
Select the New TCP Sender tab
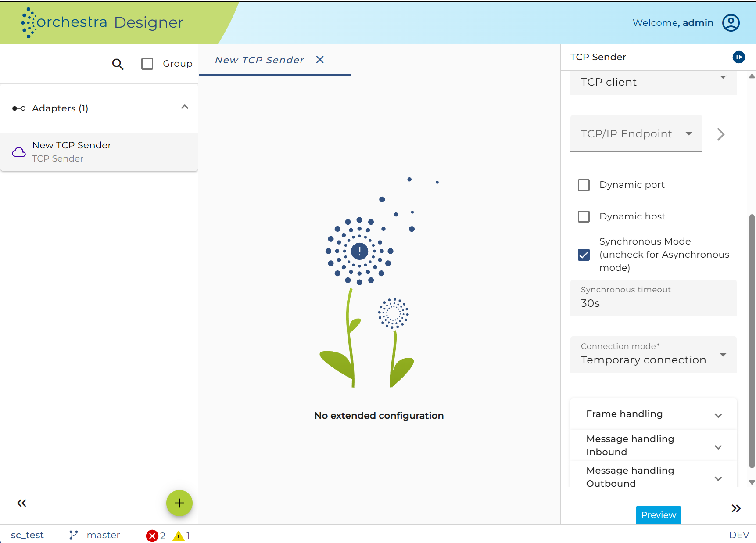(259, 60)
